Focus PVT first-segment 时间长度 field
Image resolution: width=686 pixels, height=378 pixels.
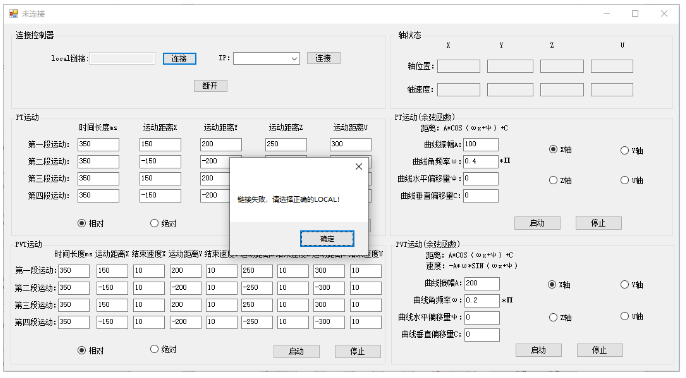pyautogui.click(x=74, y=271)
